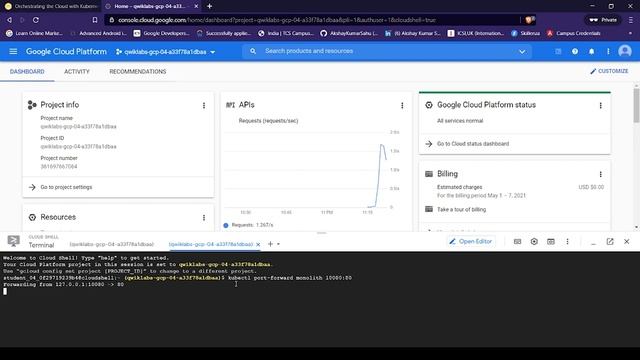Click the dashboard vertical scrollbar
Image resolution: width=640 pixels, height=360 pixels.
click(x=636, y=105)
